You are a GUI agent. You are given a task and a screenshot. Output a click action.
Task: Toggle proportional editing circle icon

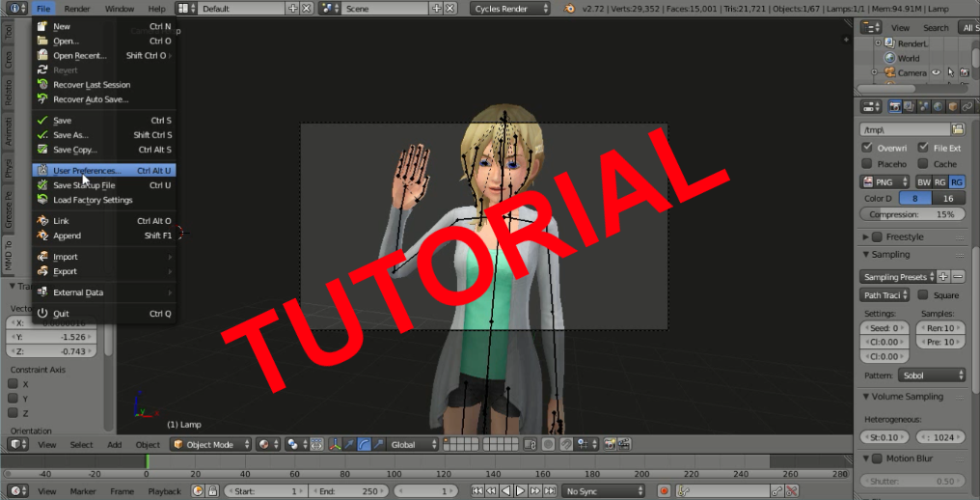[548, 444]
